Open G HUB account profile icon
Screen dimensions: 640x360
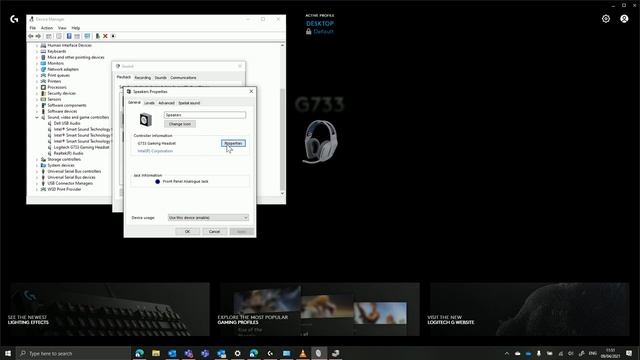coord(624,19)
